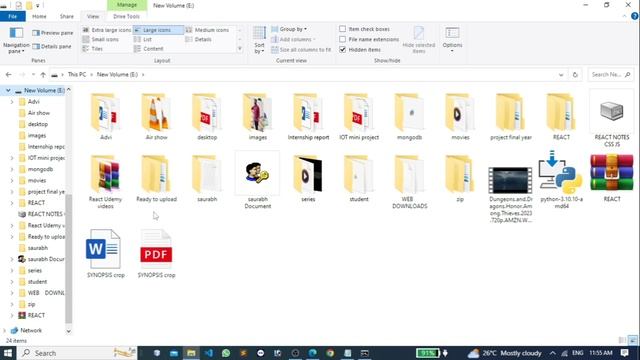Click This PC in the address bar
Image resolution: width=640 pixels, height=360 pixels.
pos(77,75)
